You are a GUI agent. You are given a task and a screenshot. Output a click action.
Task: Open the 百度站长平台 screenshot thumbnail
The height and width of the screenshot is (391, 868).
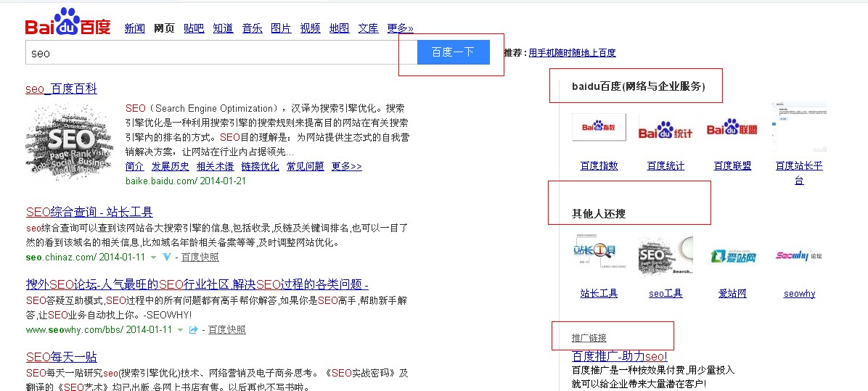click(x=799, y=127)
